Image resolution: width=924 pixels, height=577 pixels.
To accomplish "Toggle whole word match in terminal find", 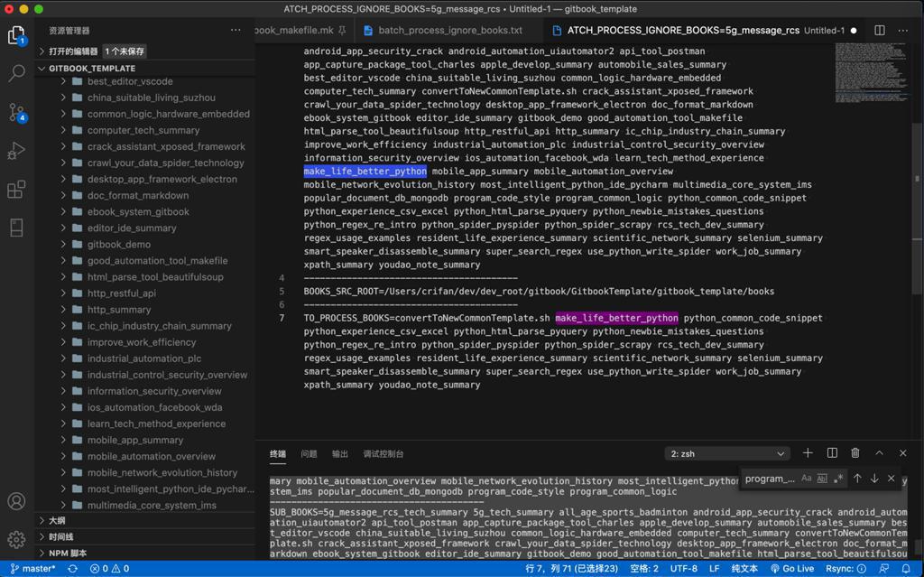I will [822, 479].
